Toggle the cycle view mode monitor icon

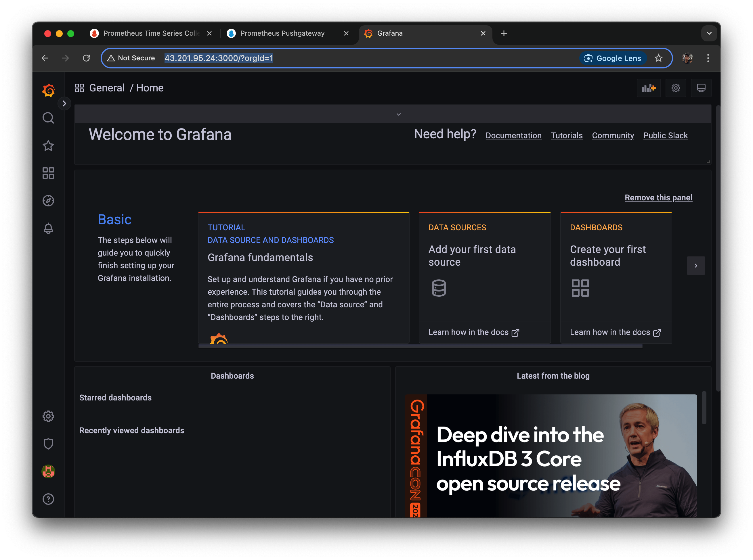tap(701, 88)
